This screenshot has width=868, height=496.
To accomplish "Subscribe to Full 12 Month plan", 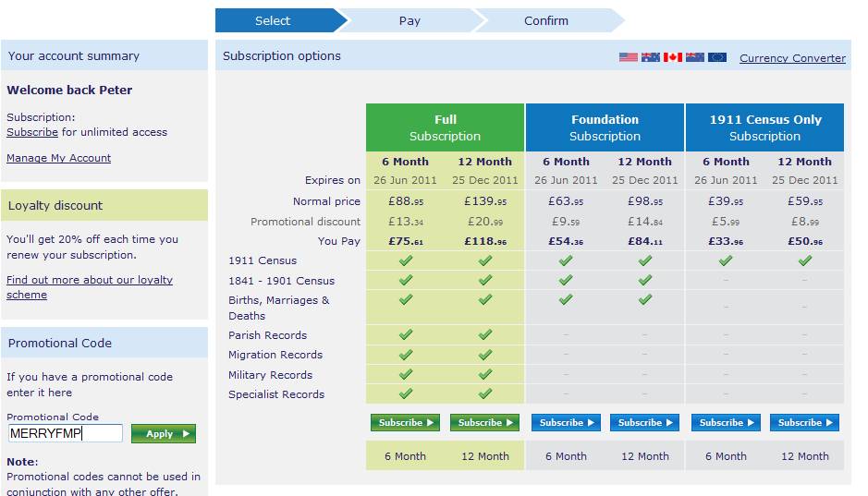I will (485, 422).
